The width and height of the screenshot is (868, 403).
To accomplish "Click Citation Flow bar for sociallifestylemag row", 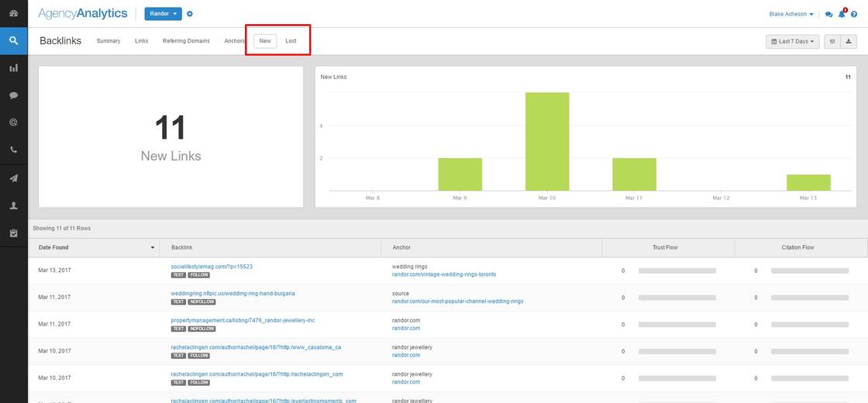I will click(810, 270).
